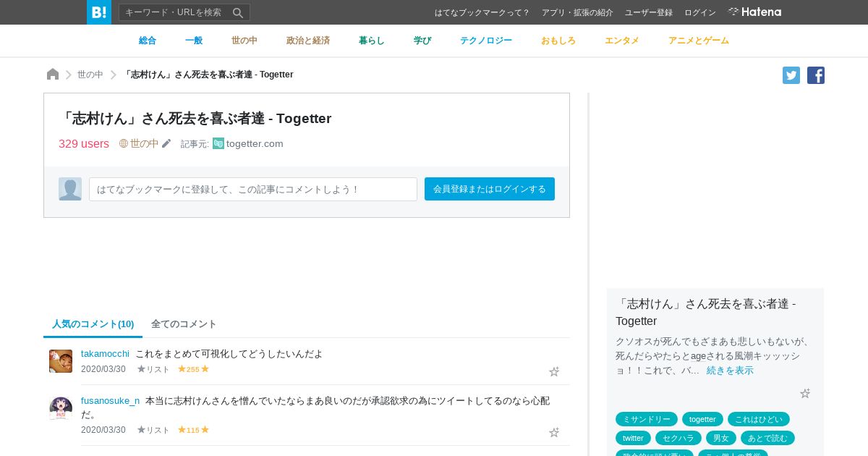Image resolution: width=868 pixels, height=456 pixels.
Task: Open ユーザー登録 link
Action: (x=649, y=12)
